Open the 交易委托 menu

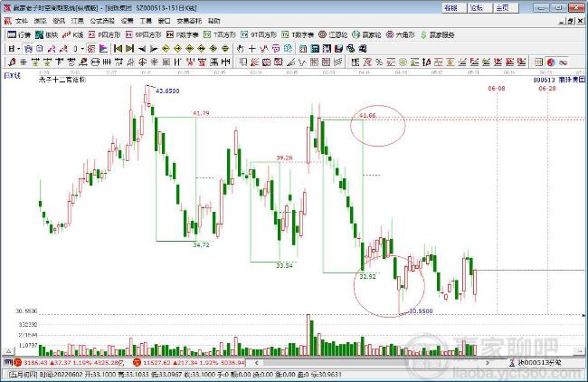pos(189,21)
